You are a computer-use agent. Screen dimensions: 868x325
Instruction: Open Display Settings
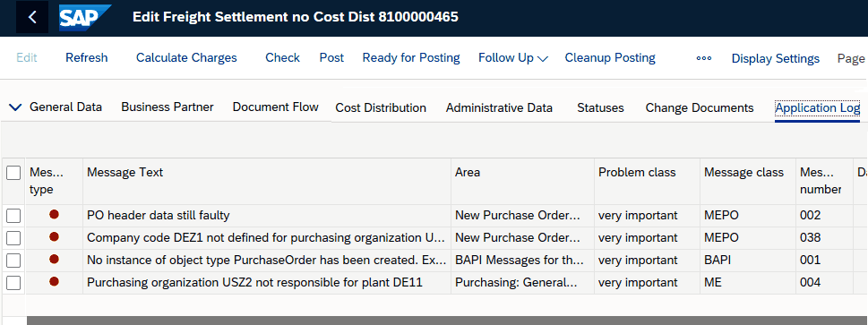[x=776, y=59]
